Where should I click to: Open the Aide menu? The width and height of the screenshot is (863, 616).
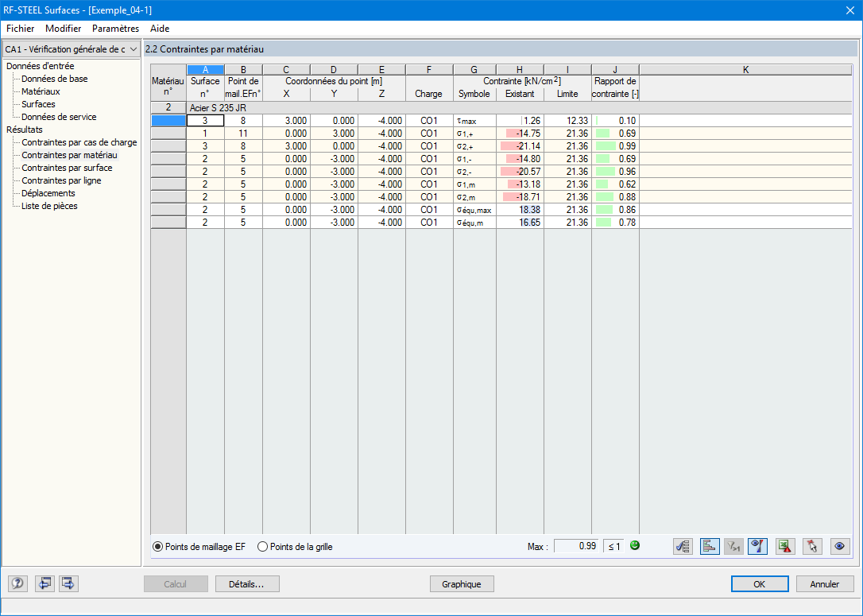160,29
